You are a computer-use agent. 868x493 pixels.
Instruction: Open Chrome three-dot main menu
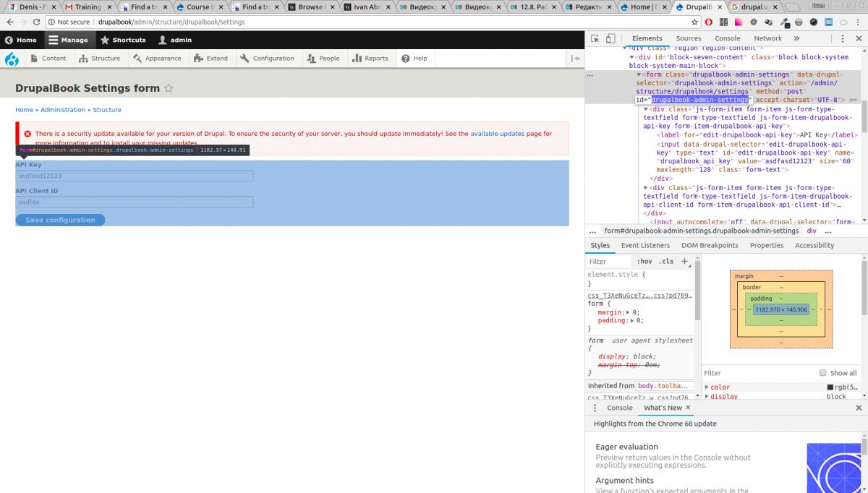(859, 22)
